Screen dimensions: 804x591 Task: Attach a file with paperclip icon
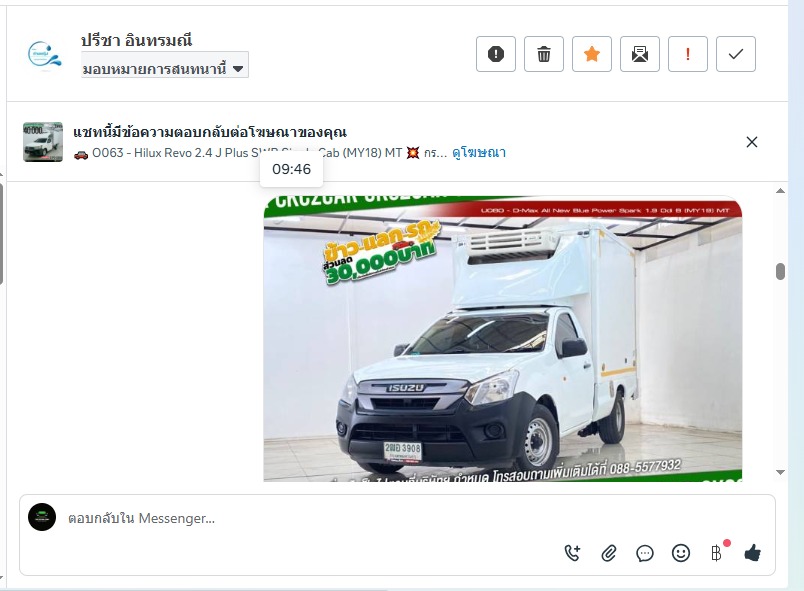point(609,553)
